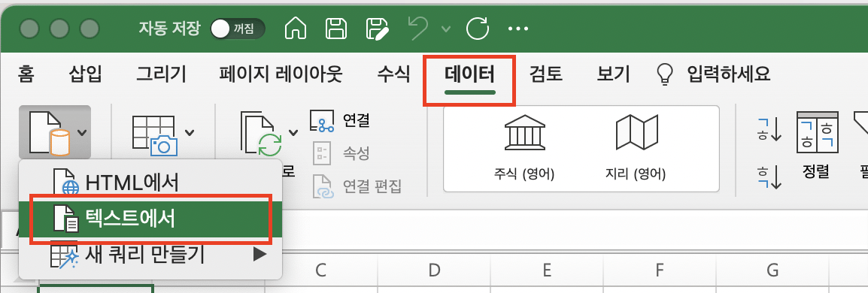
Task: Open the Undo history dropdown arrow
Action: point(446,29)
